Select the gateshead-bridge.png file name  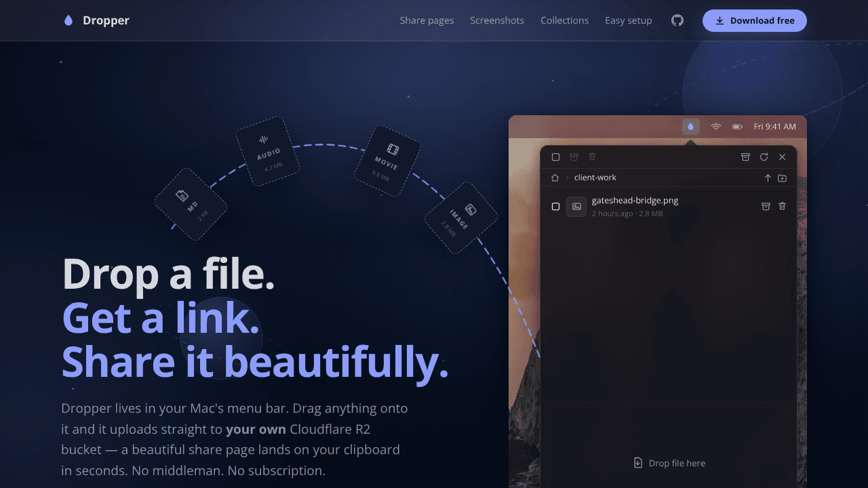tap(635, 201)
